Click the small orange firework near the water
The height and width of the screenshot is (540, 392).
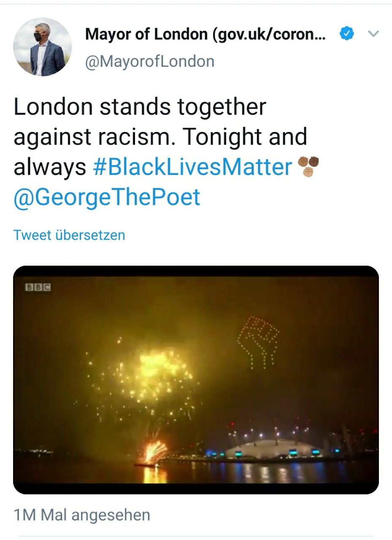(155, 451)
